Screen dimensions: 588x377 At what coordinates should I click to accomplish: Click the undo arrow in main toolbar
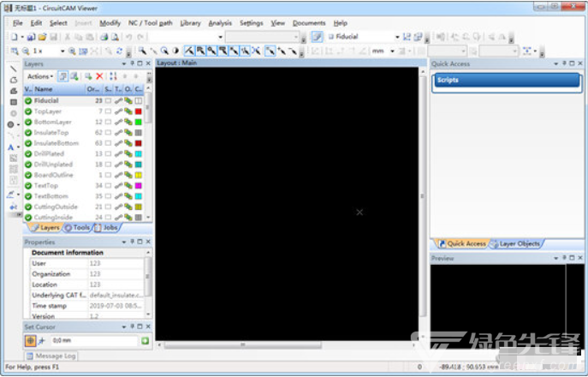[x=128, y=37]
